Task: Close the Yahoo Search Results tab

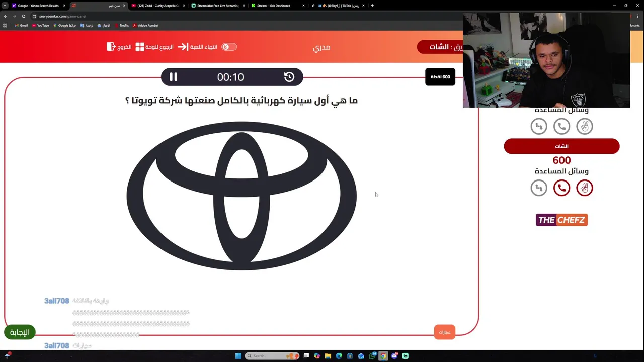Action: click(64, 6)
